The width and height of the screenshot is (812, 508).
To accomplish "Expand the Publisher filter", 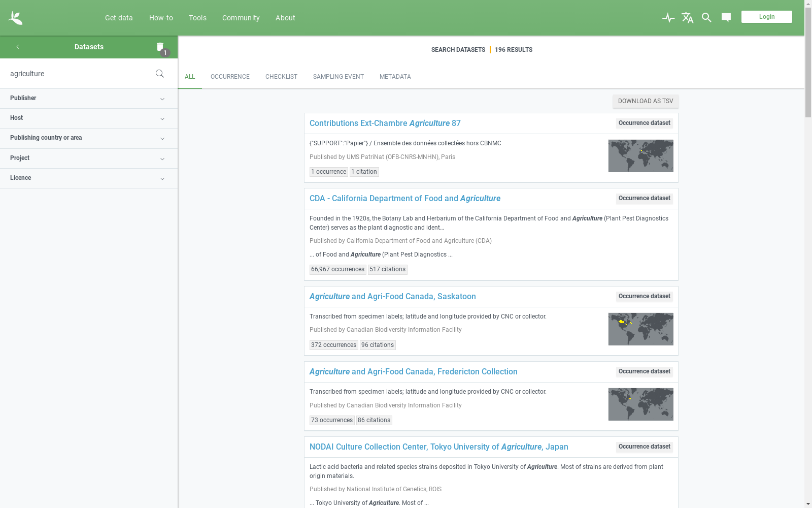I will pos(89,99).
